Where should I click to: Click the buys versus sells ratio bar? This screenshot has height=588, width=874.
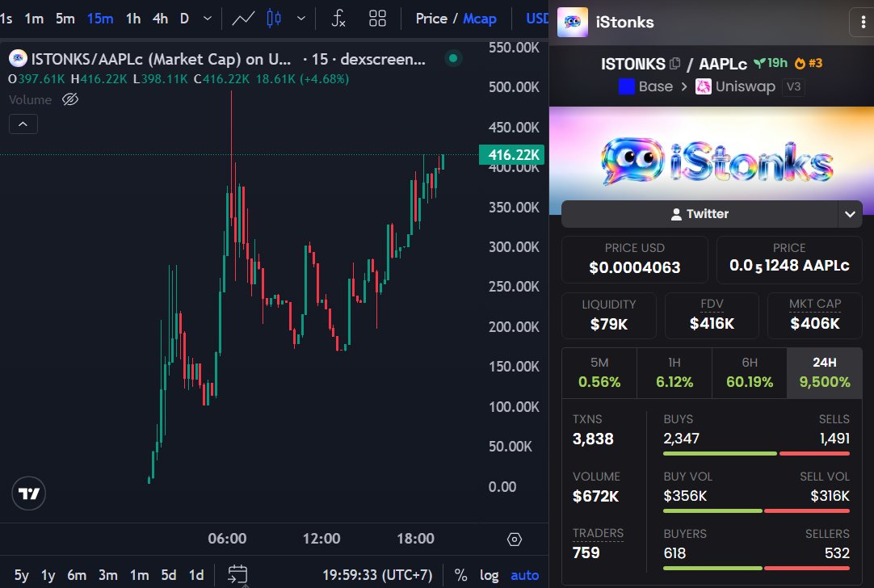(x=756, y=454)
